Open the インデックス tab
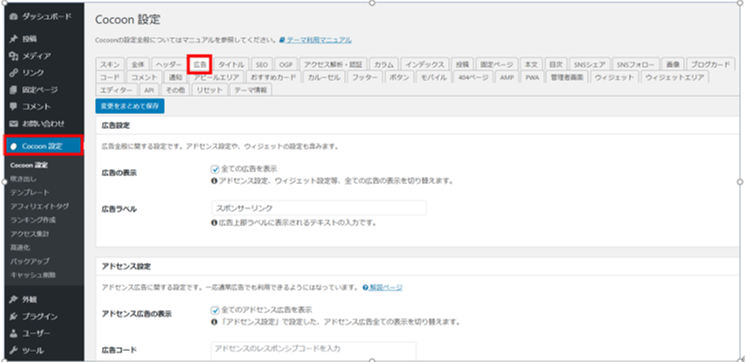 click(x=425, y=65)
